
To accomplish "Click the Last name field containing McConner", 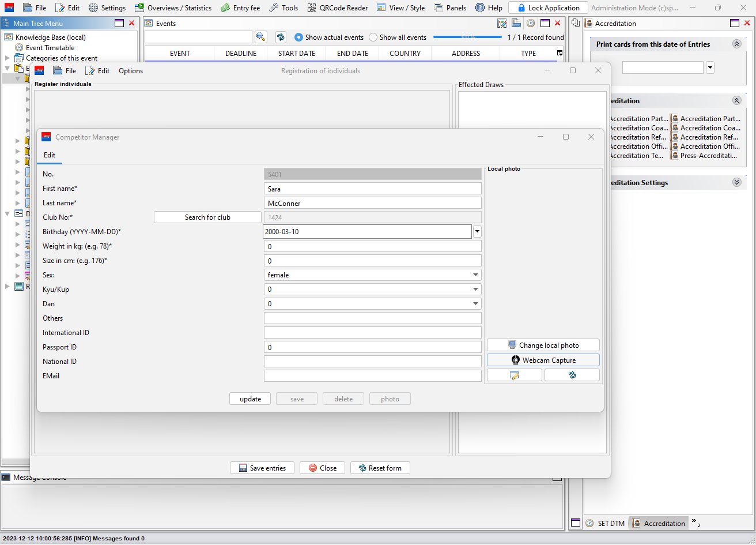I will click(x=372, y=203).
